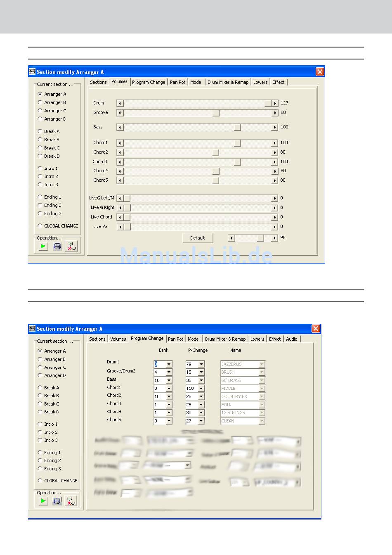Click Chord5 slider right arrow
The height and width of the screenshot is (555, 392).
tap(275, 180)
